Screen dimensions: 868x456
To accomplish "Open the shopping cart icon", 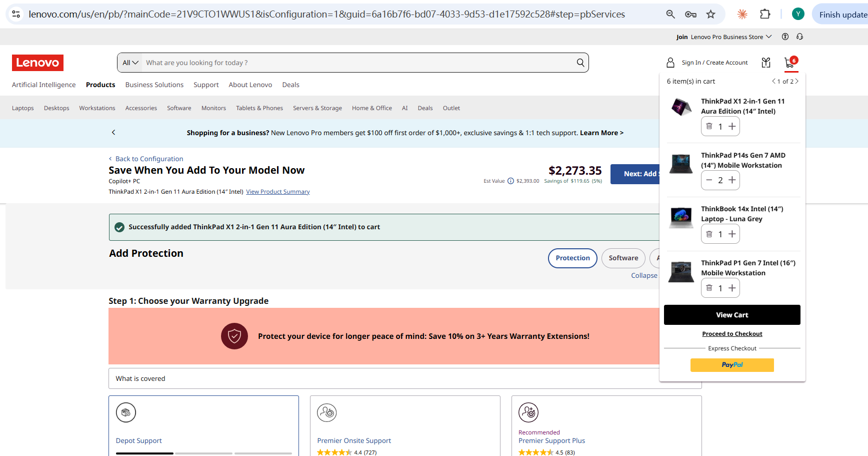I will tap(790, 62).
